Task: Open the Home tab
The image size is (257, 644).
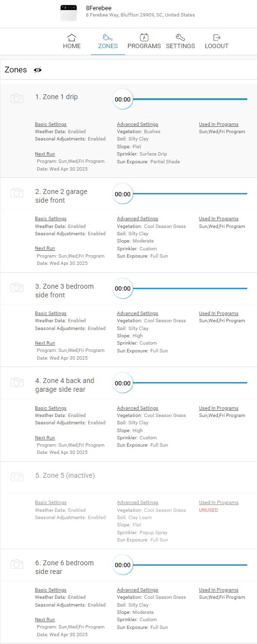Action: [x=72, y=41]
